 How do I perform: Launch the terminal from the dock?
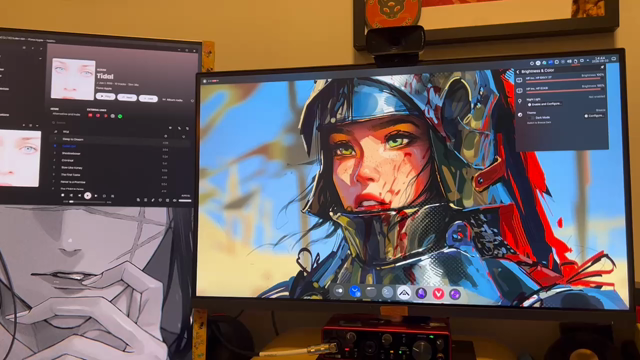pos(387,292)
